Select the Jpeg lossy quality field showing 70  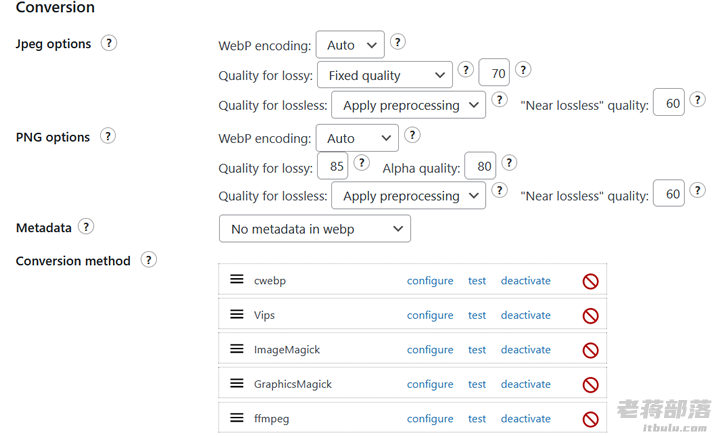pos(494,73)
